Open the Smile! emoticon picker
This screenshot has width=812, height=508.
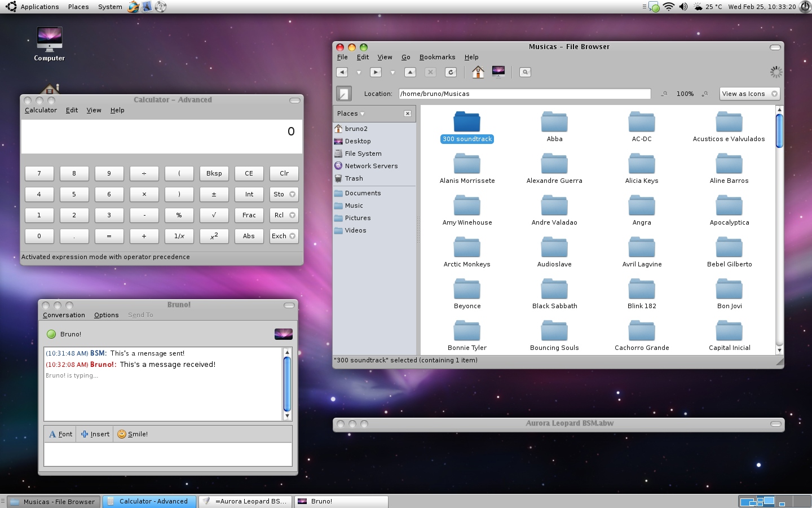click(133, 434)
